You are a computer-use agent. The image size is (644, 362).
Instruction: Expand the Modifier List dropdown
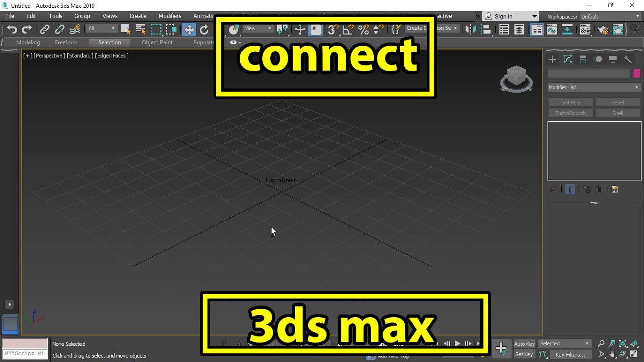pyautogui.click(x=594, y=87)
